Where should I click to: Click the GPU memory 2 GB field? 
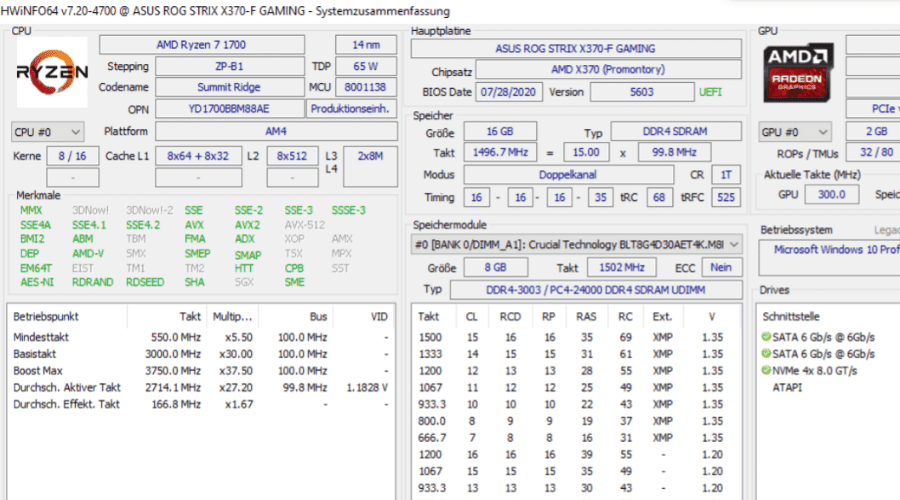click(873, 131)
